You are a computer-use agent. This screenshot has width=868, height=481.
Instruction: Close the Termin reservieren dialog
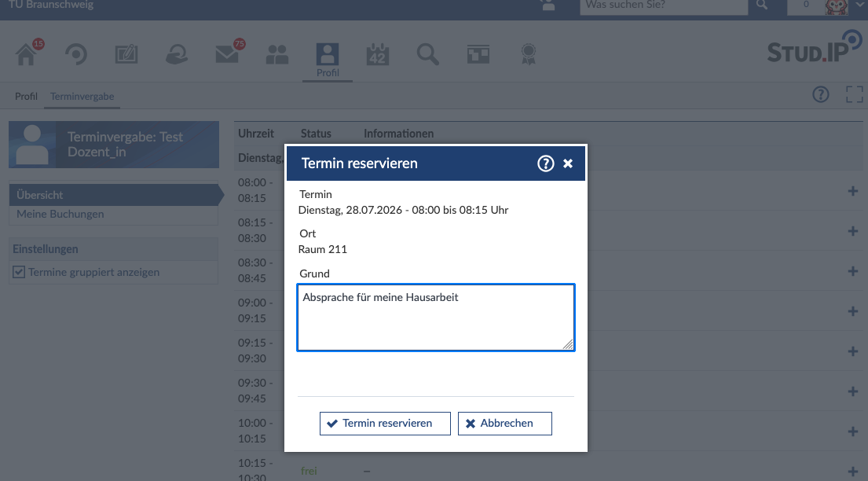coord(568,163)
